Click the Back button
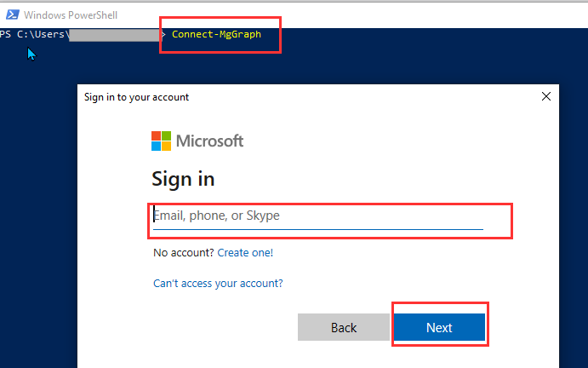Image resolution: width=588 pixels, height=368 pixels. 344,327
